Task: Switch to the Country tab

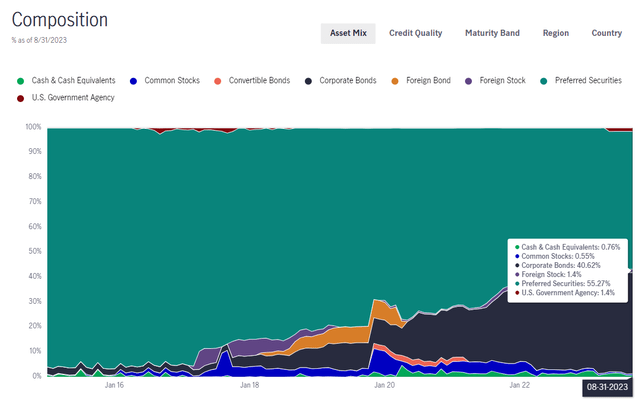Action: point(607,33)
